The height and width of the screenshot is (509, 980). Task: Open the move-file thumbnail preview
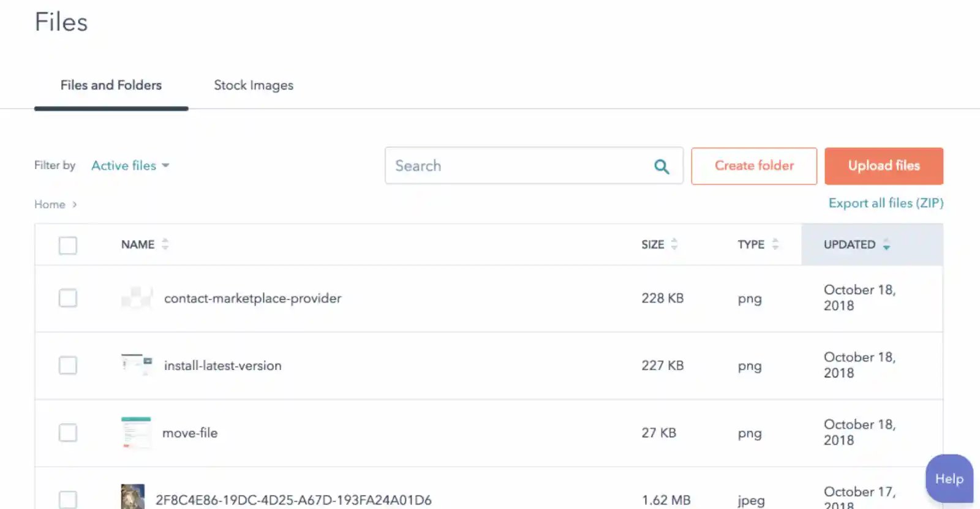coord(136,432)
